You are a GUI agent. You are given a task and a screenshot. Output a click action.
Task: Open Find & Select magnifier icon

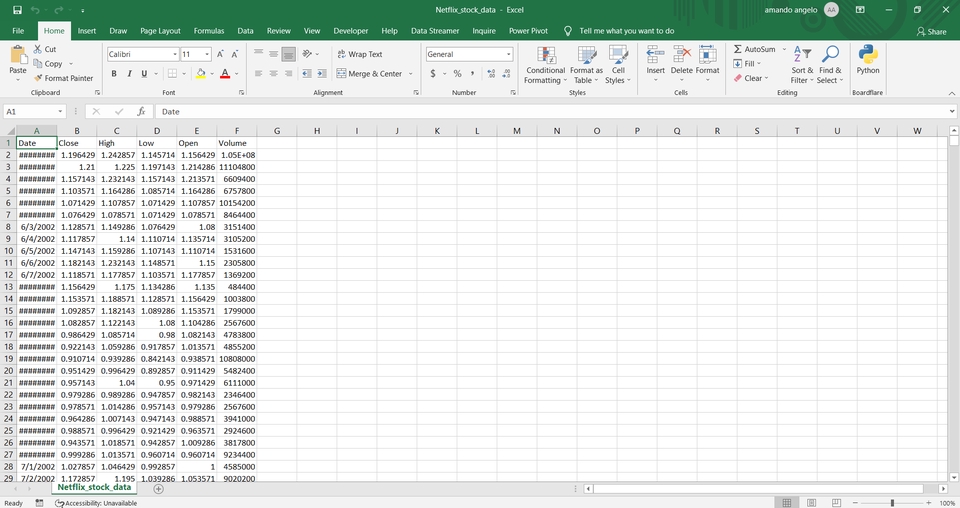(x=830, y=54)
